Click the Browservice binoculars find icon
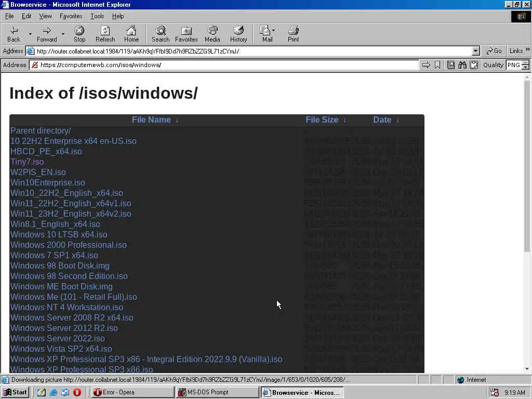This screenshot has height=399, width=532. pyautogui.click(x=462, y=65)
